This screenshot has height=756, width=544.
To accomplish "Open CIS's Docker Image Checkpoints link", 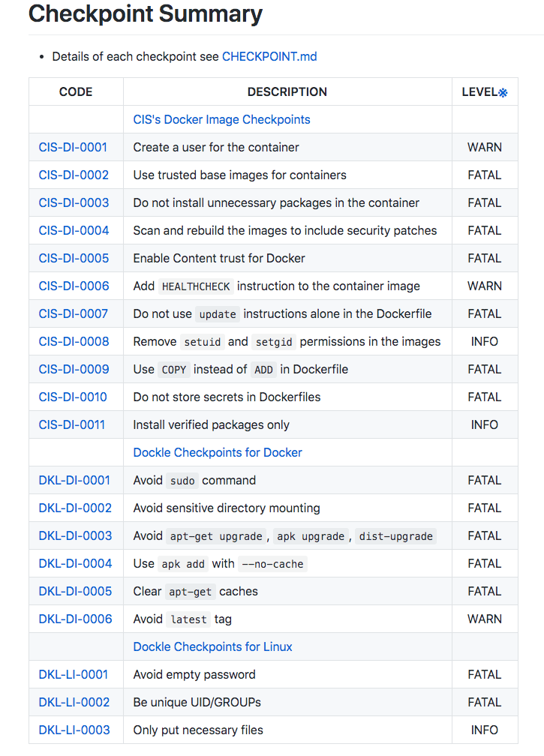I will tap(221, 120).
